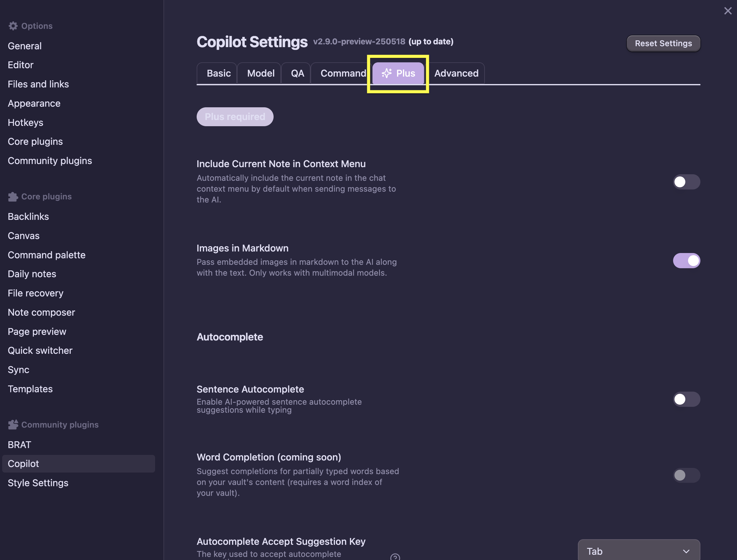Click the help question mark icon

395,557
